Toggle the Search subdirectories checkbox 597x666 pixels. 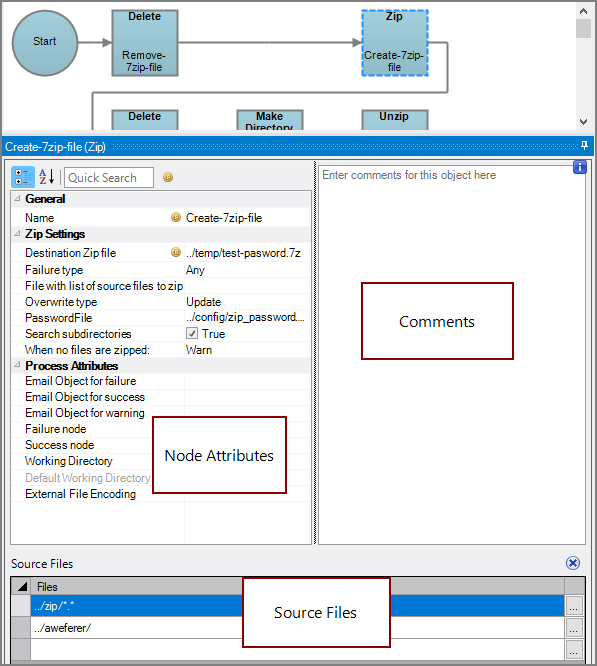pos(192,333)
